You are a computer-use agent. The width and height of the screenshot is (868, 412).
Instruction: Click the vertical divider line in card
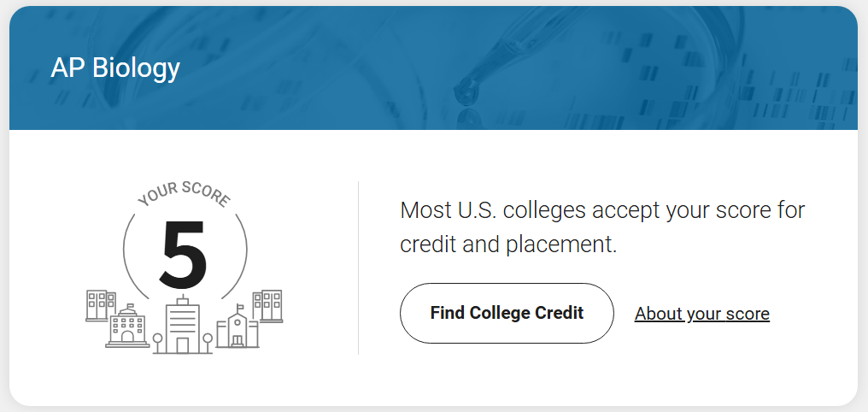tap(358, 268)
